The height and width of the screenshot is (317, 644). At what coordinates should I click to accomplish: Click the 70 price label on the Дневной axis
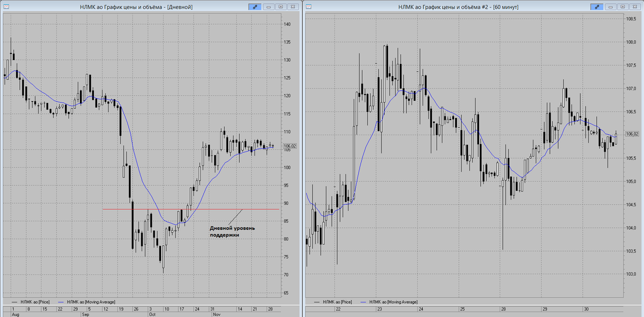287,275
